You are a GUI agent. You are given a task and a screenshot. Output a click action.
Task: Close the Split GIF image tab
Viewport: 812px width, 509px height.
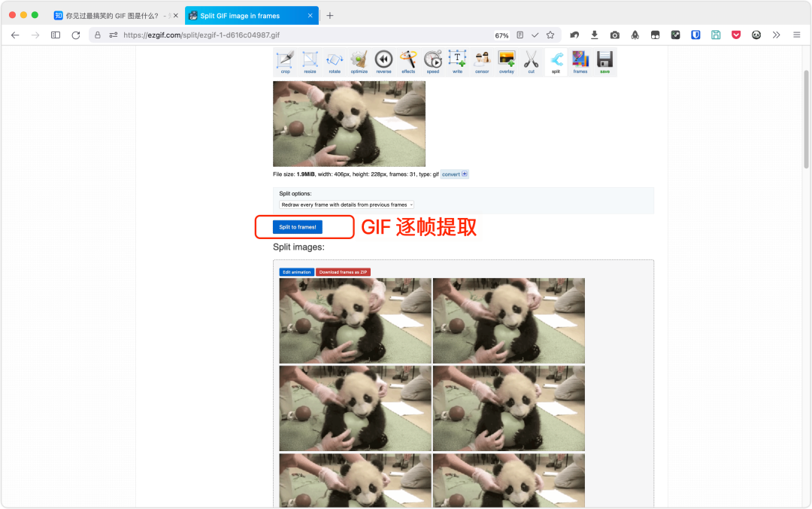click(x=310, y=16)
